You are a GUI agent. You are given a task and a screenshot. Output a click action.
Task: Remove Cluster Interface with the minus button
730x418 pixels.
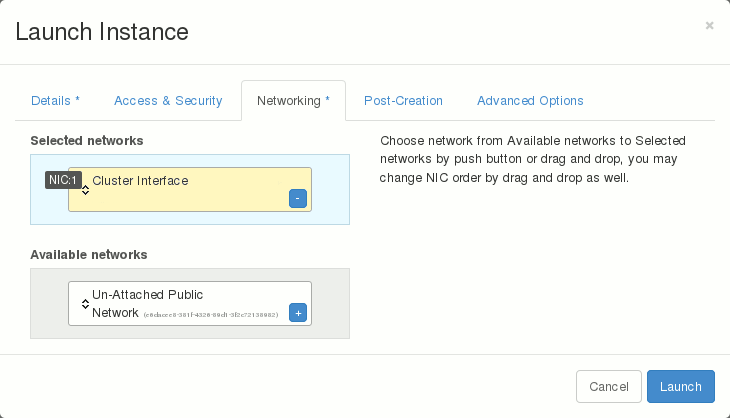pyautogui.click(x=297, y=198)
